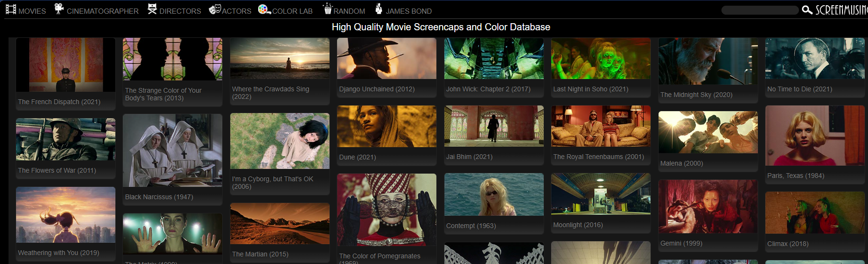
Task: Click into the search text field
Action: (760, 10)
